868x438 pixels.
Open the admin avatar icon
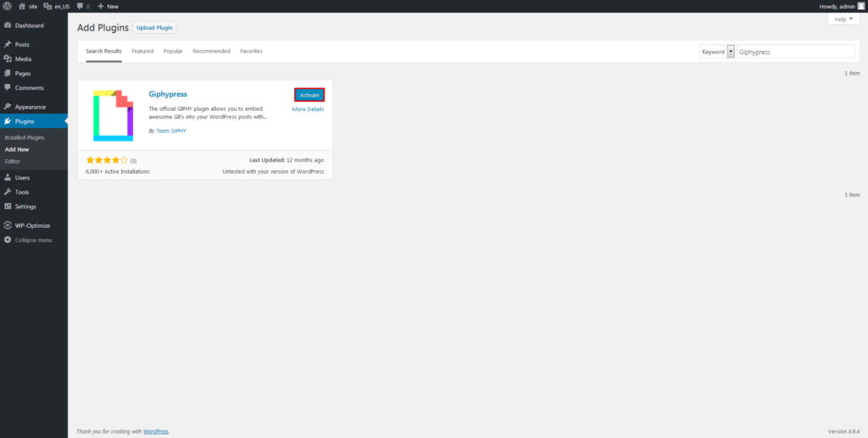[x=861, y=6]
